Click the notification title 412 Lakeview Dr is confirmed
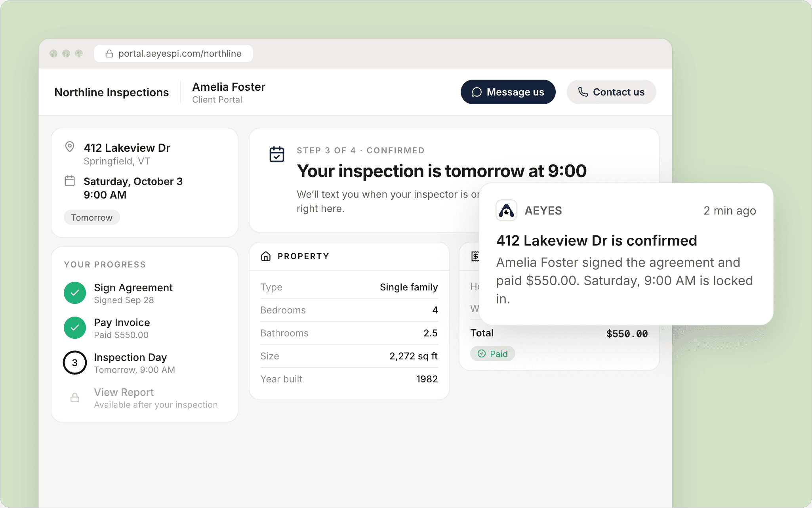812x508 pixels. [x=597, y=240]
